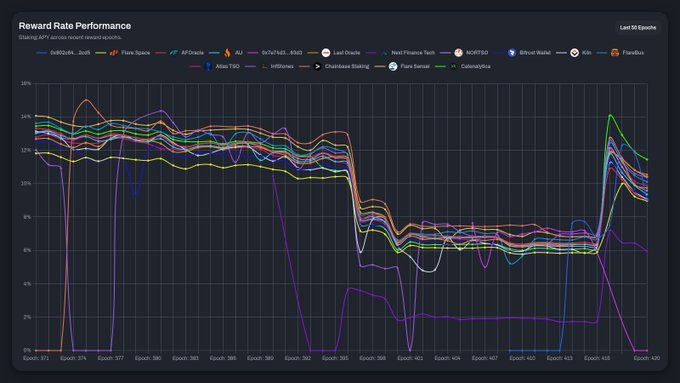
Task: Click the Epoch: 407 axis label
Action: [x=485, y=358]
